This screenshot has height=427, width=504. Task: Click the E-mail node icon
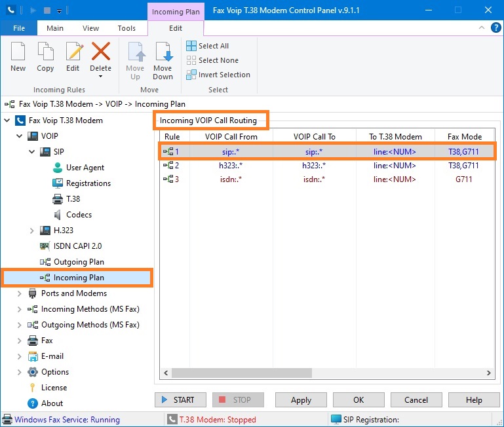[x=33, y=356]
